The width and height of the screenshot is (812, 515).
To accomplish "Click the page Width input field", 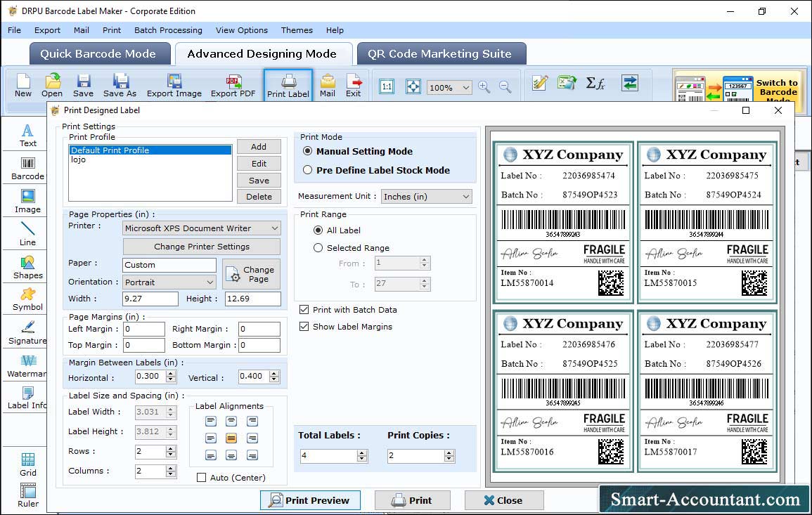I will pos(150,299).
